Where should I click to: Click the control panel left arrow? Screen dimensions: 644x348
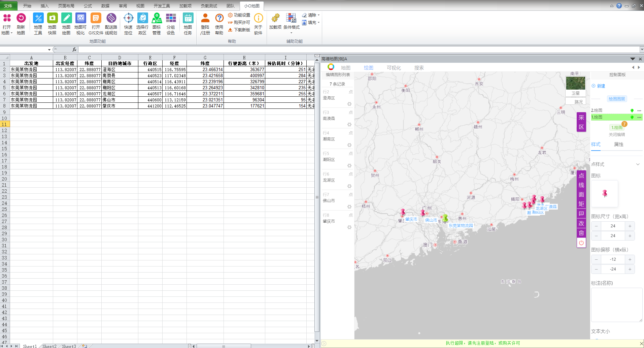tap(633, 67)
